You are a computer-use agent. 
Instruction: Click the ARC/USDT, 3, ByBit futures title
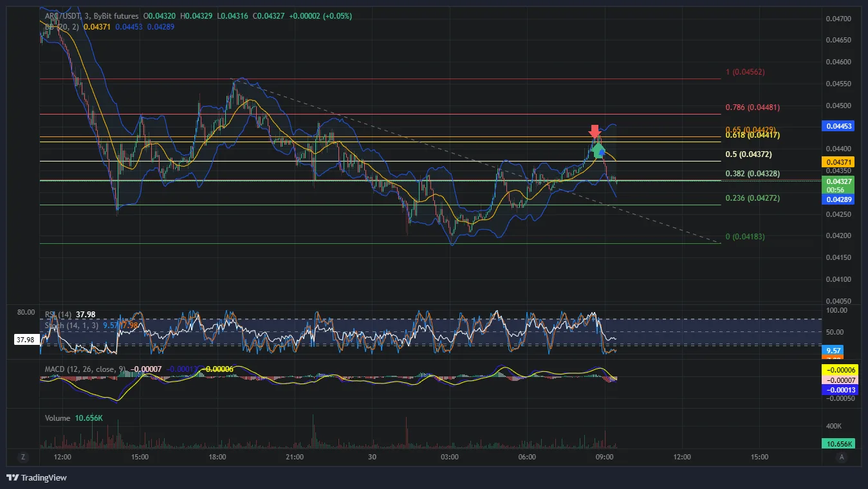pyautogui.click(x=91, y=16)
